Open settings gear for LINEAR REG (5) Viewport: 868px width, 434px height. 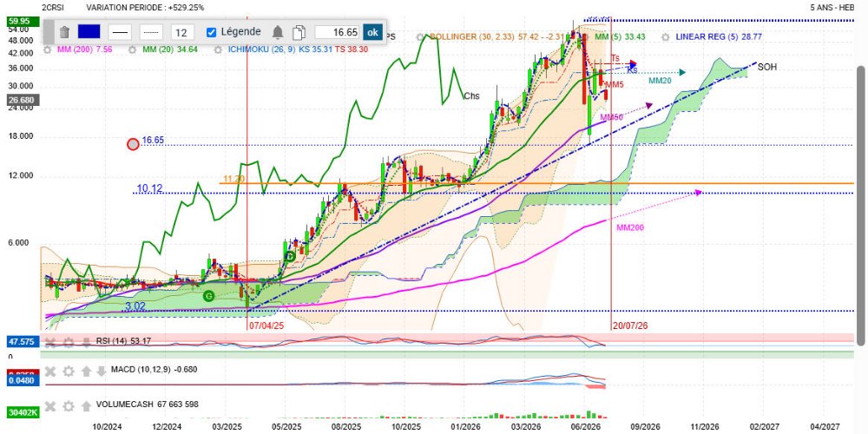[x=666, y=37]
